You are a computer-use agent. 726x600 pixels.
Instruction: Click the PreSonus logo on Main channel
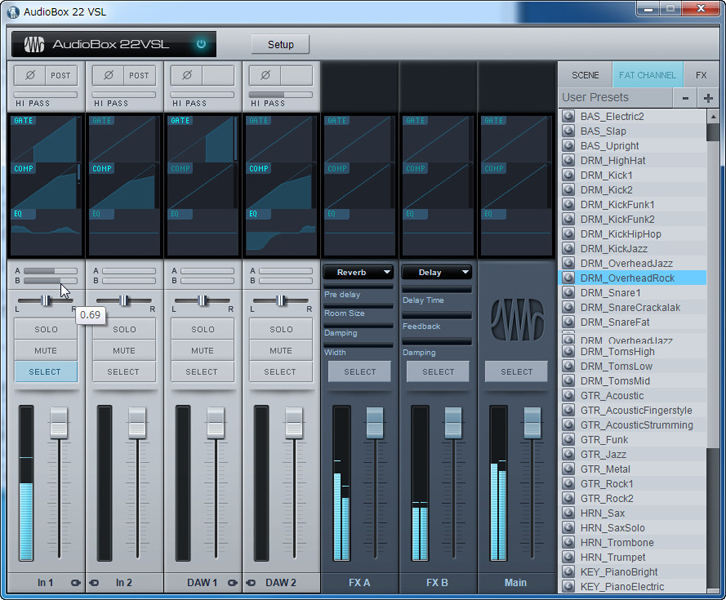click(x=517, y=319)
